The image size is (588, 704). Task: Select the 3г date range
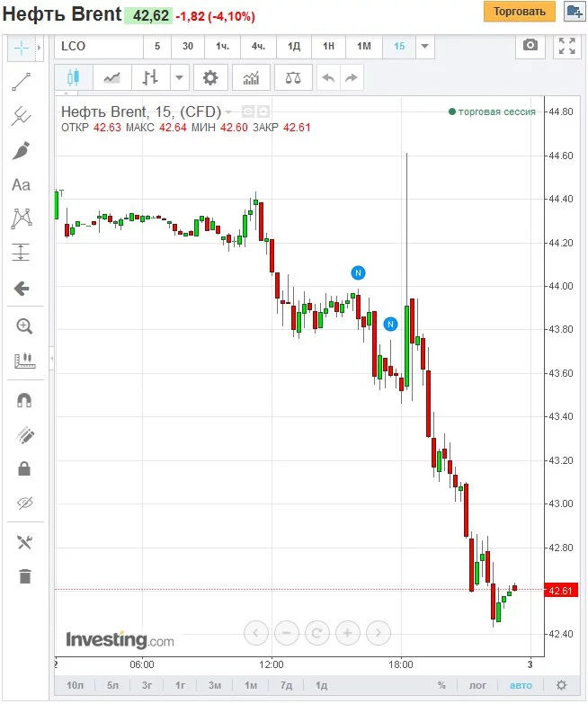pos(147,686)
